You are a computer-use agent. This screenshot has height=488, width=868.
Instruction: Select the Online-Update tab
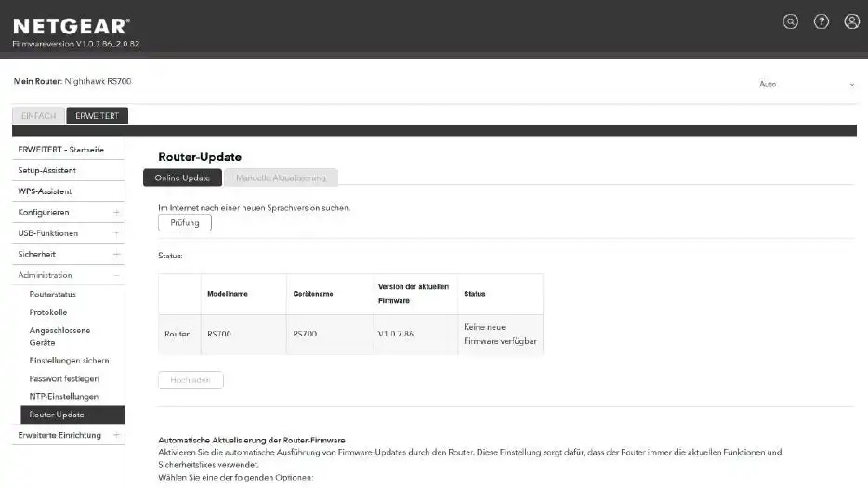[x=182, y=178]
